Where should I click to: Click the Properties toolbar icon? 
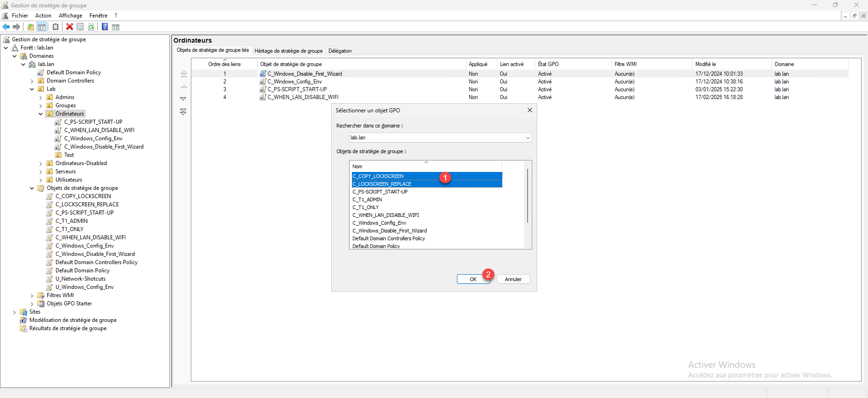coord(80,27)
